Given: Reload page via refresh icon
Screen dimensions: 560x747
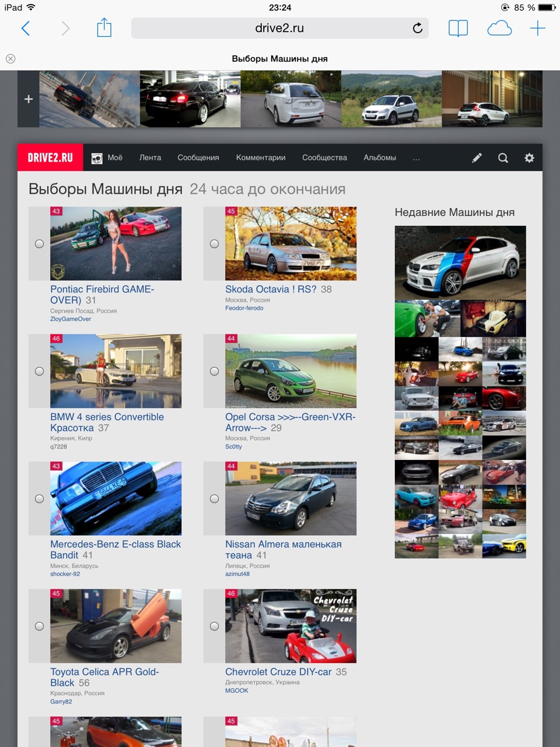Looking at the screenshot, I should tap(418, 28).
